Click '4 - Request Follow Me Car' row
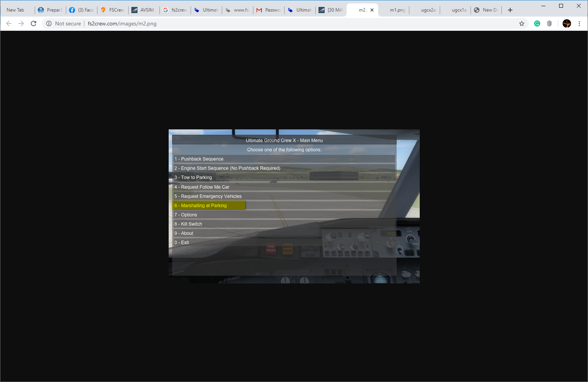588x382 pixels. (x=284, y=187)
